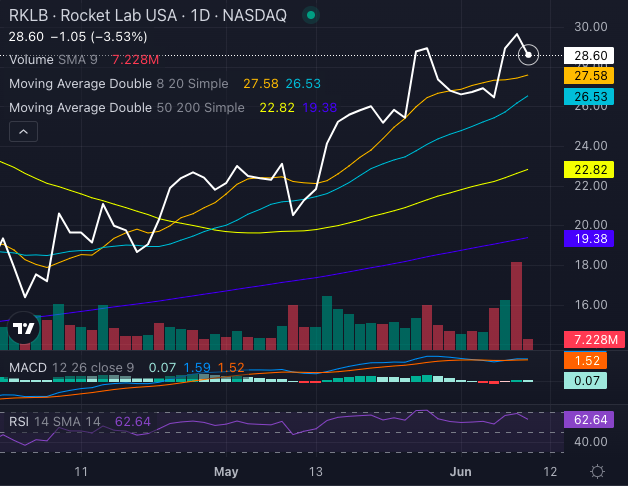
Task: Click the 1.59 MACD value in legend
Action: point(197,367)
